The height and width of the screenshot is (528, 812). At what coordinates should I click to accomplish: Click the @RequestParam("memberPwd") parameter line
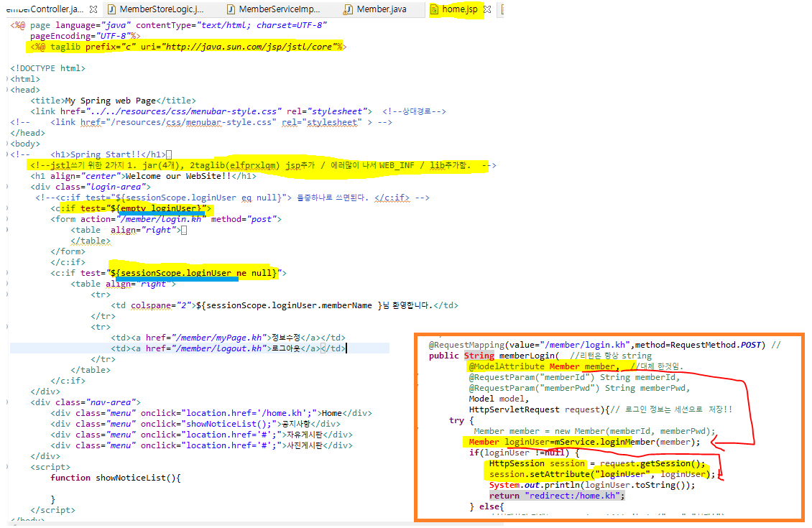(x=579, y=388)
